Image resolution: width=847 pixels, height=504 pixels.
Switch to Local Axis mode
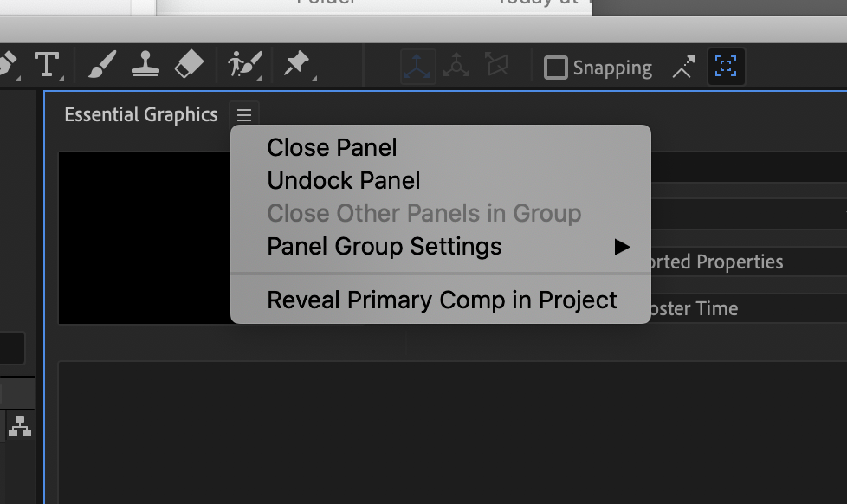point(456,67)
